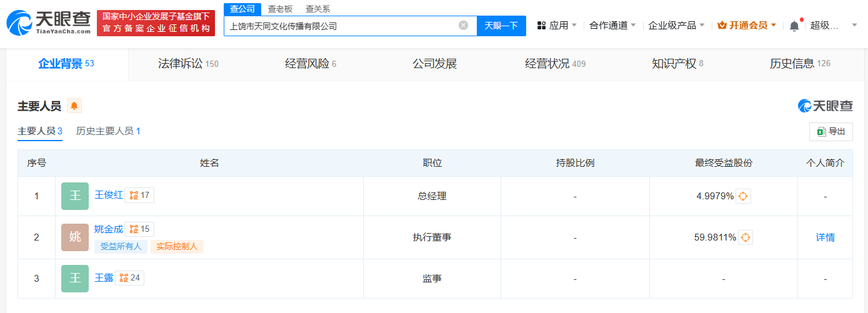The image size is (868, 313).
Task: Open the TianYanCha logo homepage
Action: 48,22
